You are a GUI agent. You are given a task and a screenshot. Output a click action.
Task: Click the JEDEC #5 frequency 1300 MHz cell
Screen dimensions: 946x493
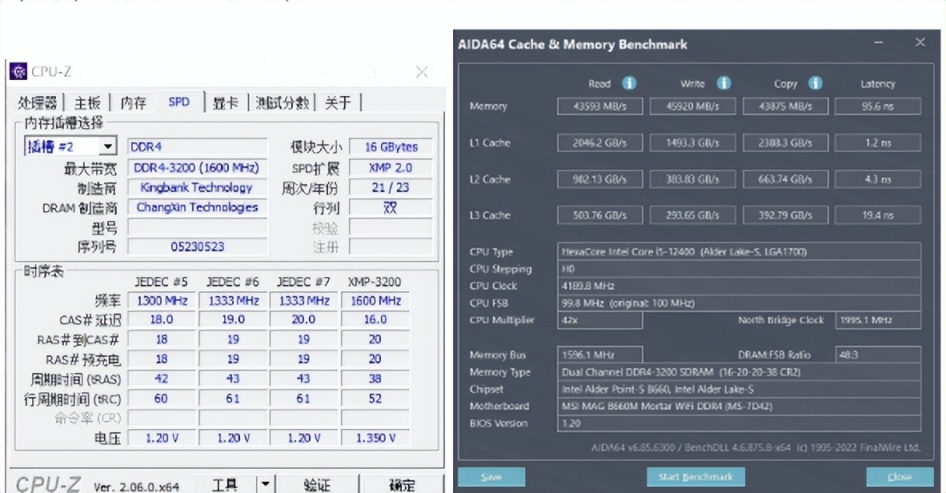(x=162, y=301)
